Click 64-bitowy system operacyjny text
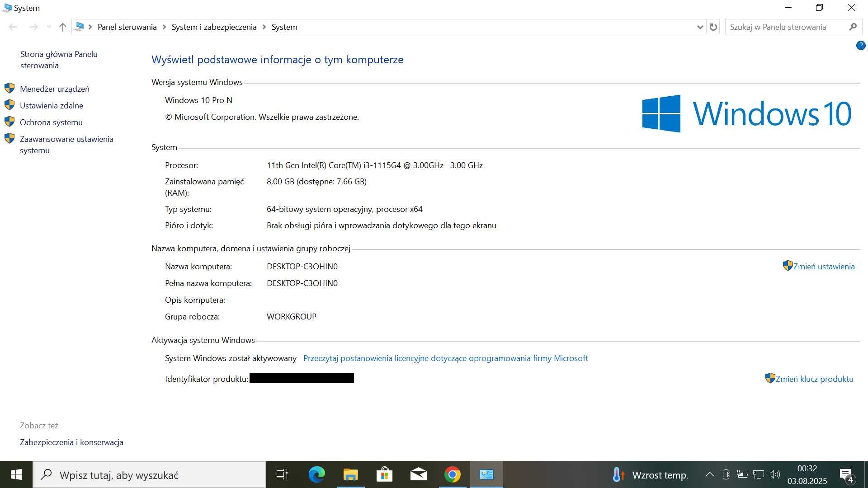This screenshot has width=868, height=488. (x=344, y=209)
